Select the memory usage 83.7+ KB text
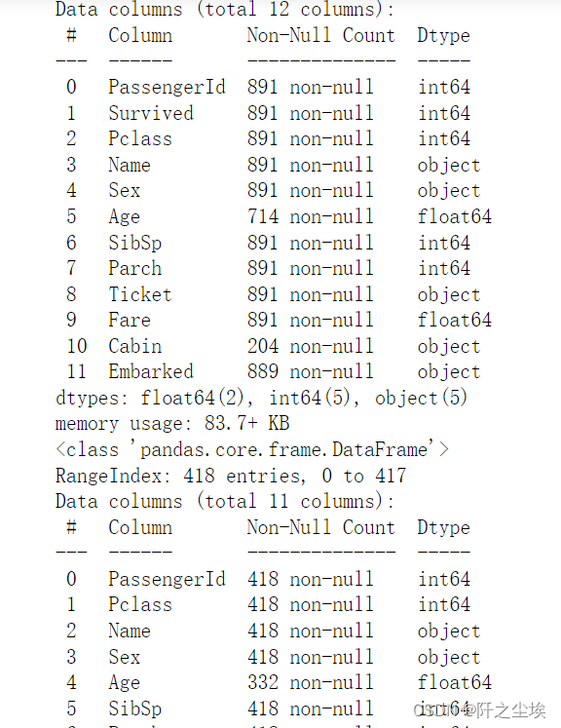This screenshot has width=561, height=728. point(172,423)
